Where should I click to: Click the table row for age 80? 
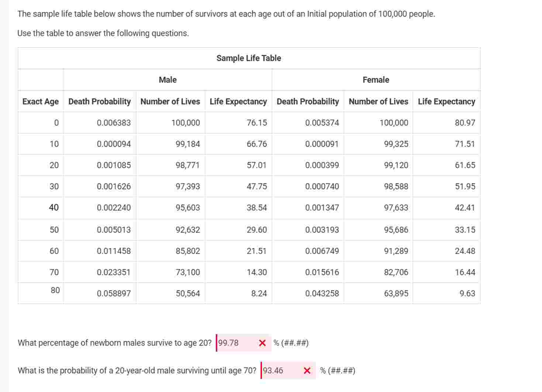[x=248, y=292]
